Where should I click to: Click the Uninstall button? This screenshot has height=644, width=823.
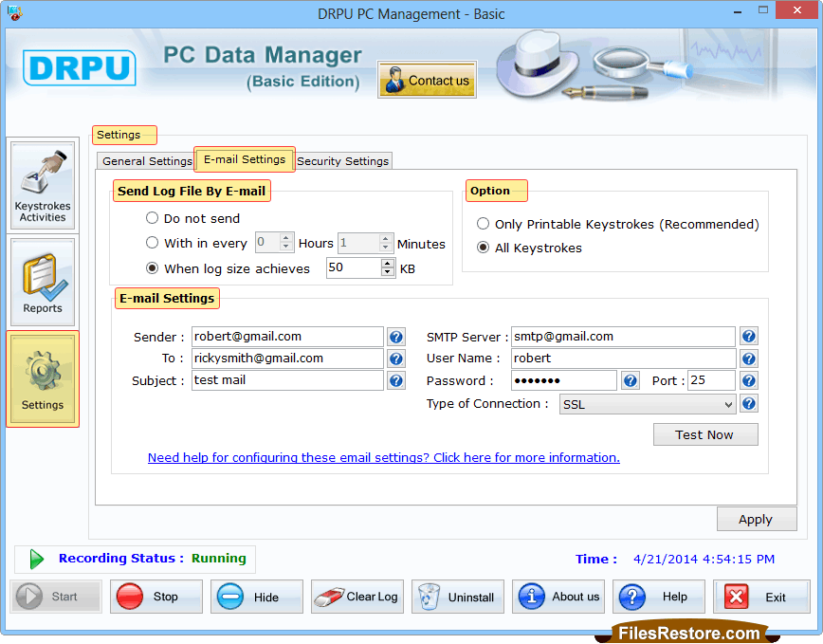(x=458, y=597)
